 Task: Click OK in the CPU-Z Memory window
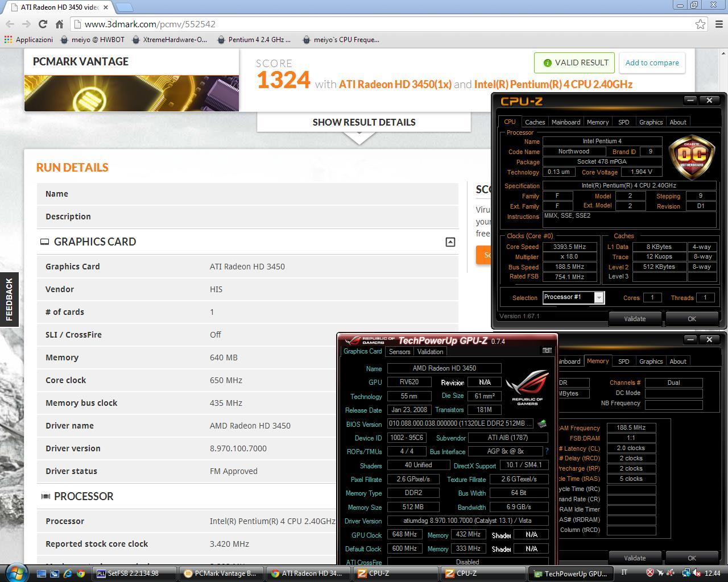[x=692, y=558]
